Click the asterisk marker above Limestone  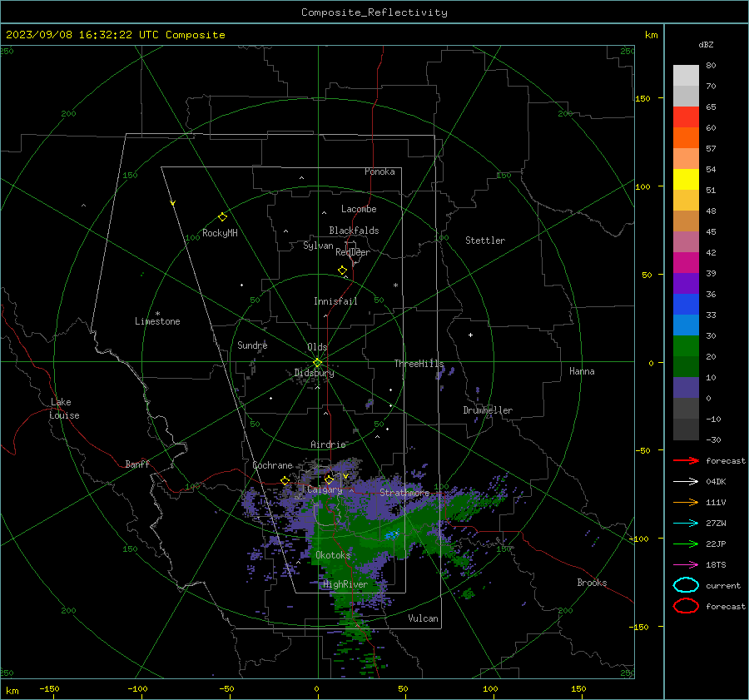(157, 314)
